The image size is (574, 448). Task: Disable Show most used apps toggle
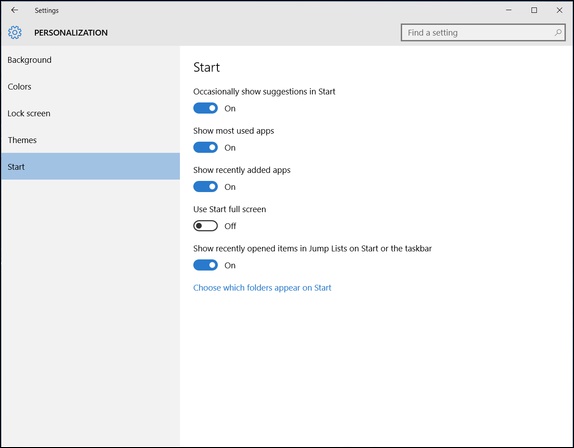205,147
